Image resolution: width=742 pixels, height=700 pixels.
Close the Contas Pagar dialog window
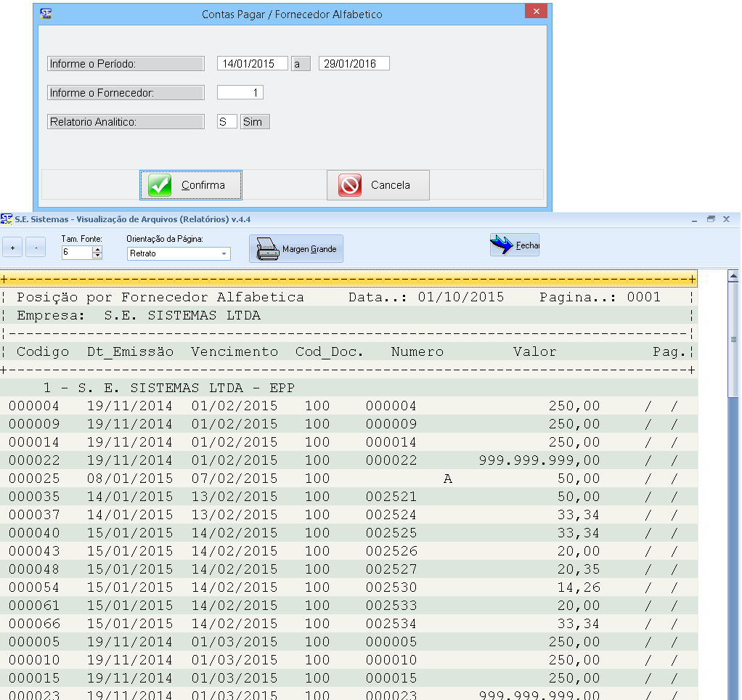click(x=536, y=12)
